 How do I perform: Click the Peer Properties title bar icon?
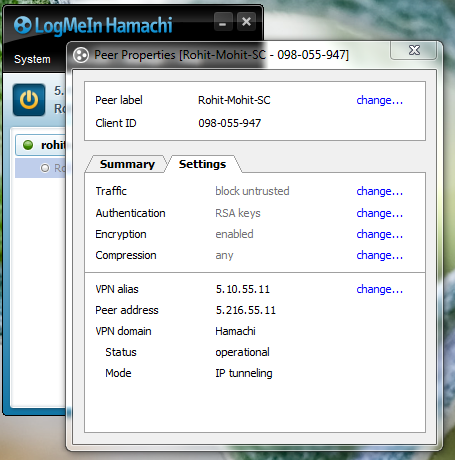[81, 55]
